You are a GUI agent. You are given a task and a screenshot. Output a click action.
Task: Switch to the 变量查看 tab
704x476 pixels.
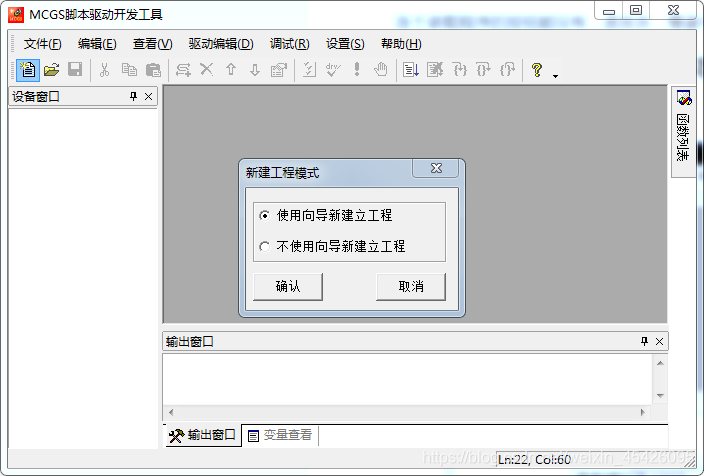pos(280,435)
